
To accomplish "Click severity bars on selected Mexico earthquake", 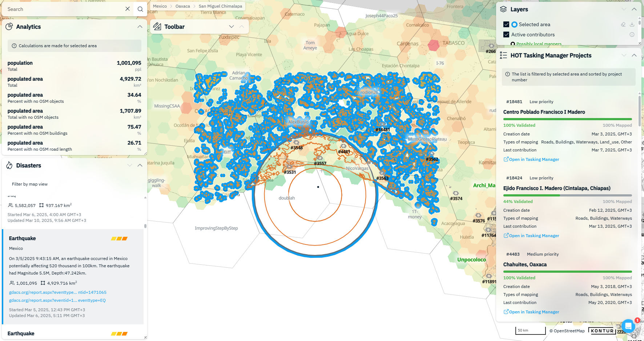I will pos(119,239).
